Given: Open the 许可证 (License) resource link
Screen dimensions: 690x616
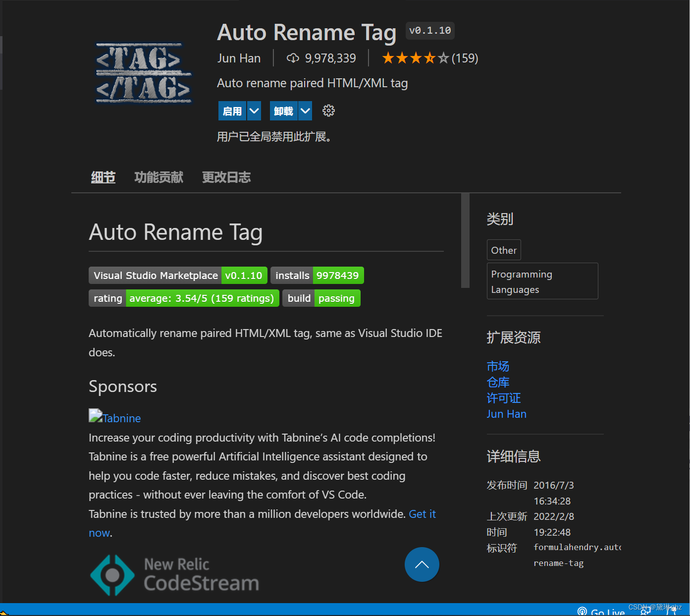Looking at the screenshot, I should tap(503, 398).
